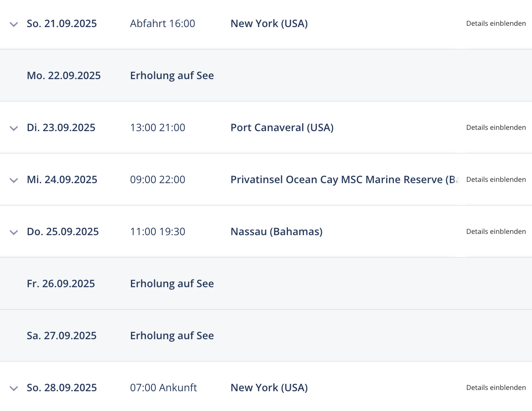The image size is (532, 411).
Task: Show details for Nassau (Bahamas)
Action: [496, 232]
